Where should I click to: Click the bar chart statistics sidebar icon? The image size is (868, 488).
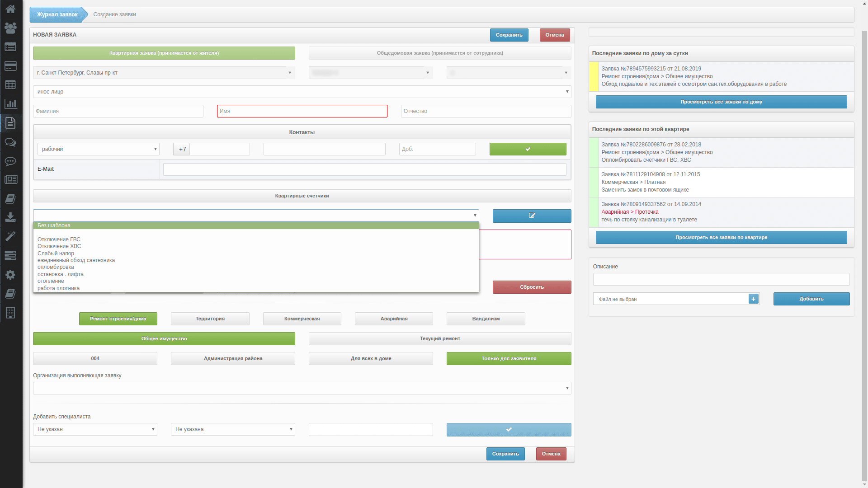10,104
